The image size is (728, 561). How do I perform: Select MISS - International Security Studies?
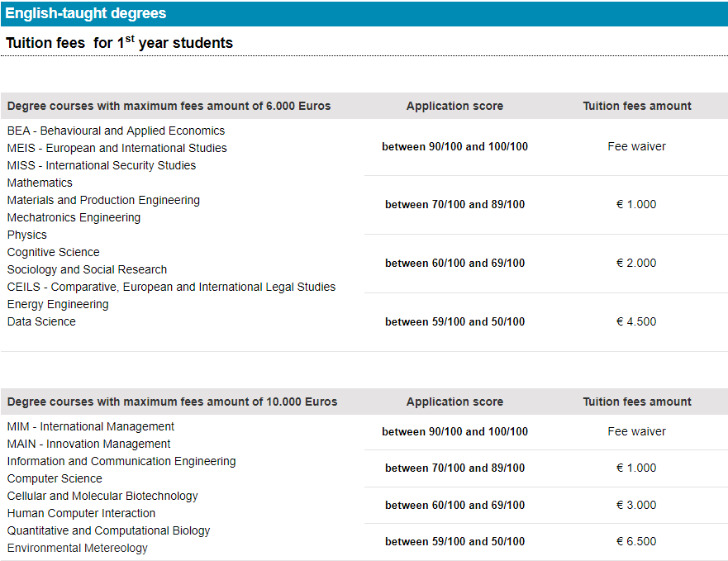tap(102, 165)
